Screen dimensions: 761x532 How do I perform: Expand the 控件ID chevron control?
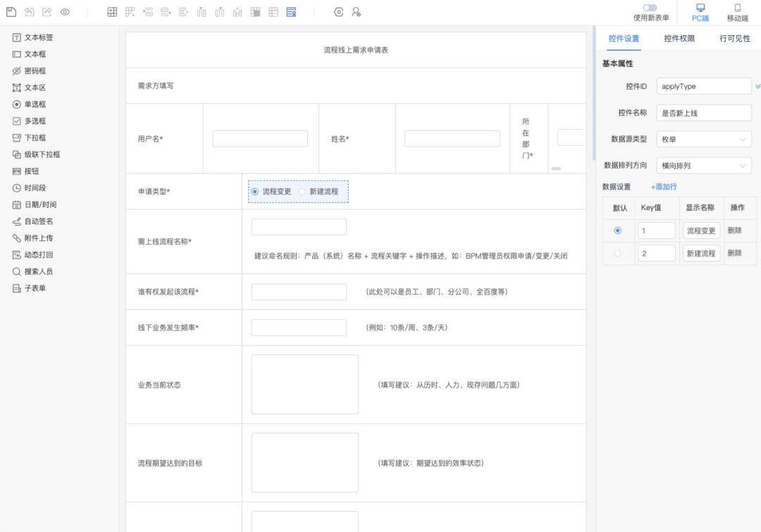756,86
